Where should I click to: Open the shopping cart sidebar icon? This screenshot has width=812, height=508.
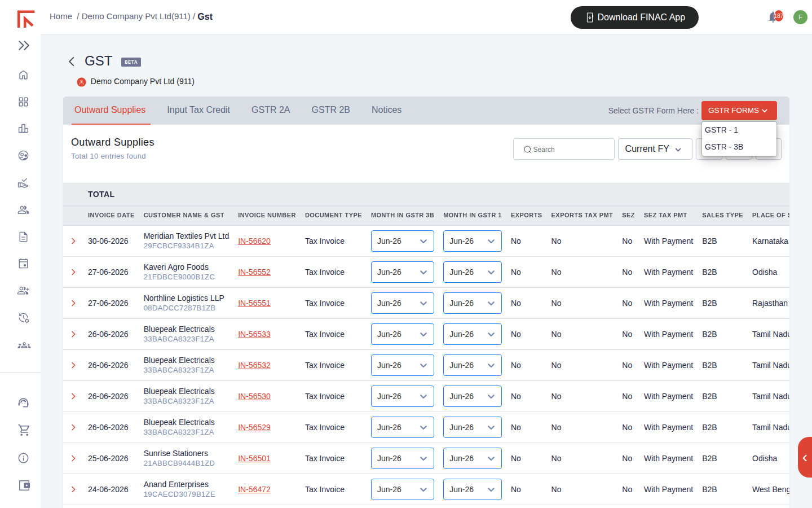coord(24,430)
